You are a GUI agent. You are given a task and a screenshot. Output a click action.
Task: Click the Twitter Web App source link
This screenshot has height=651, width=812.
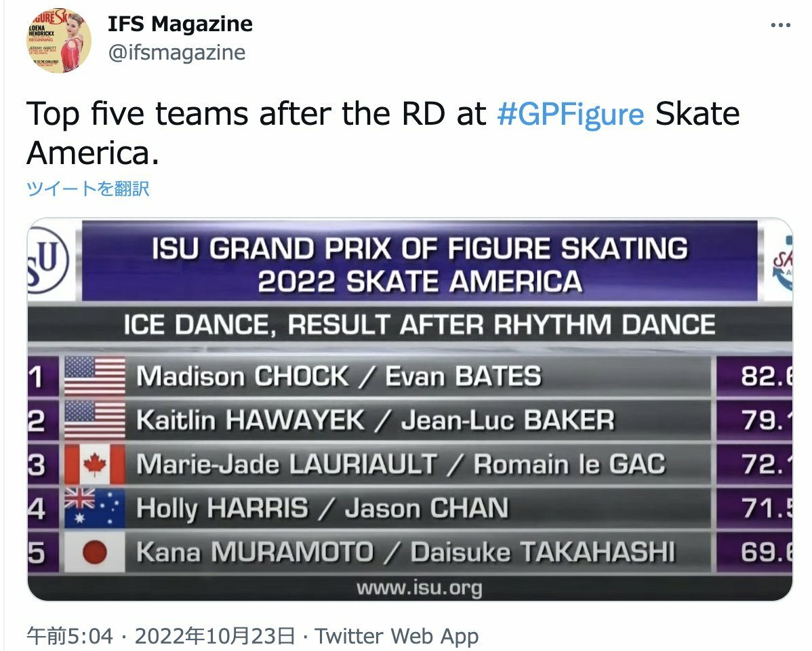(397, 636)
